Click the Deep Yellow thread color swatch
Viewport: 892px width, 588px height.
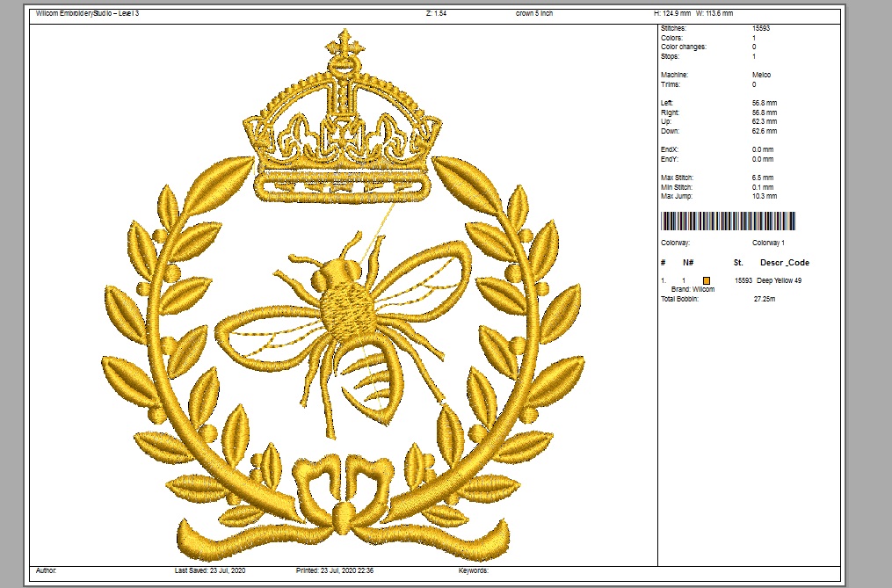(706, 280)
